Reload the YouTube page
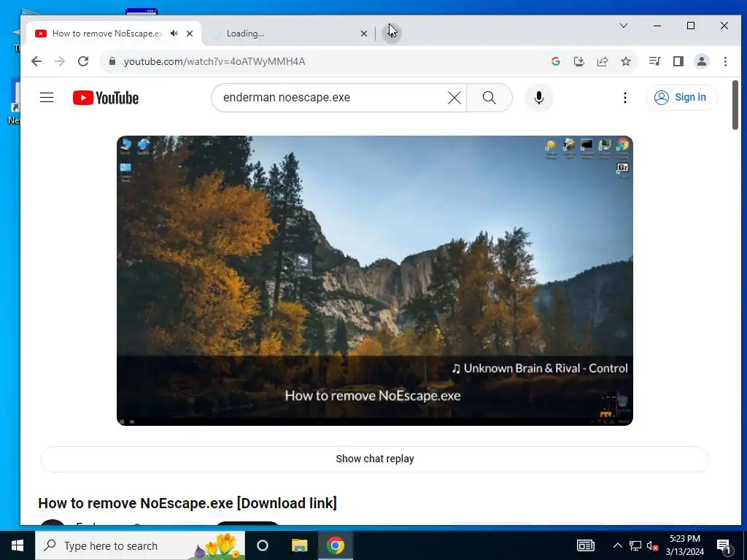 [83, 61]
